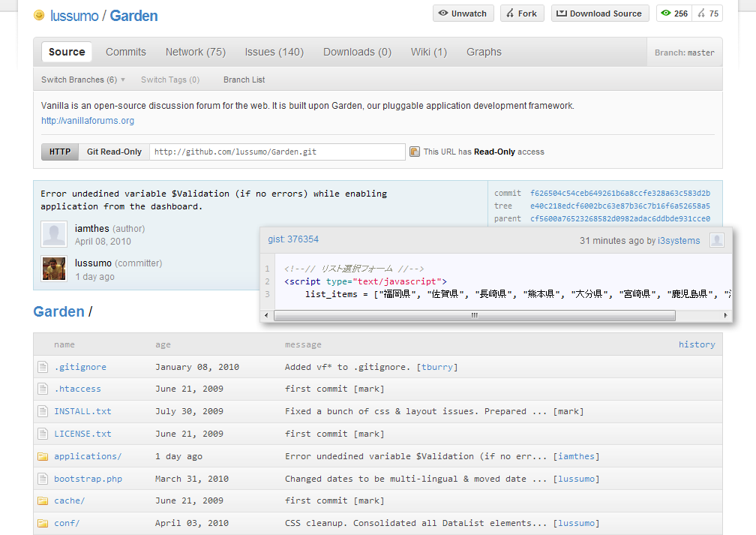Open the vanillaforums.org link

(88, 120)
